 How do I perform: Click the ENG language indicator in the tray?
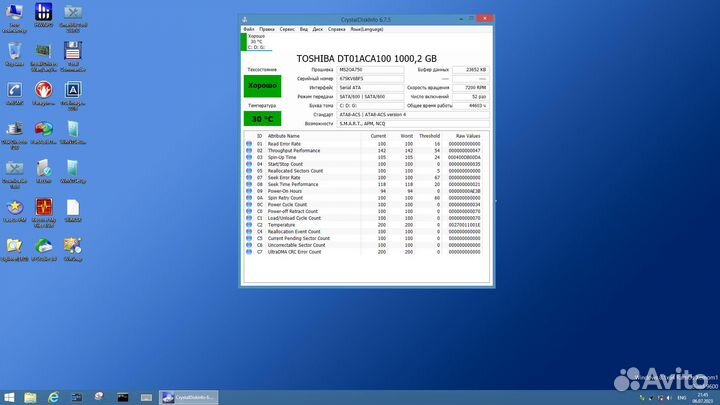coord(682,398)
